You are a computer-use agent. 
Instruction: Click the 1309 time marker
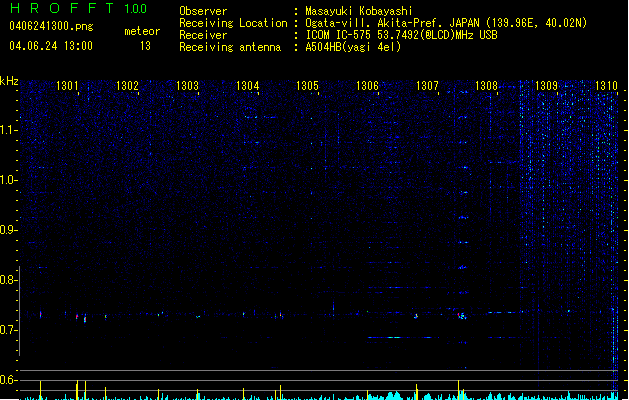(546, 86)
